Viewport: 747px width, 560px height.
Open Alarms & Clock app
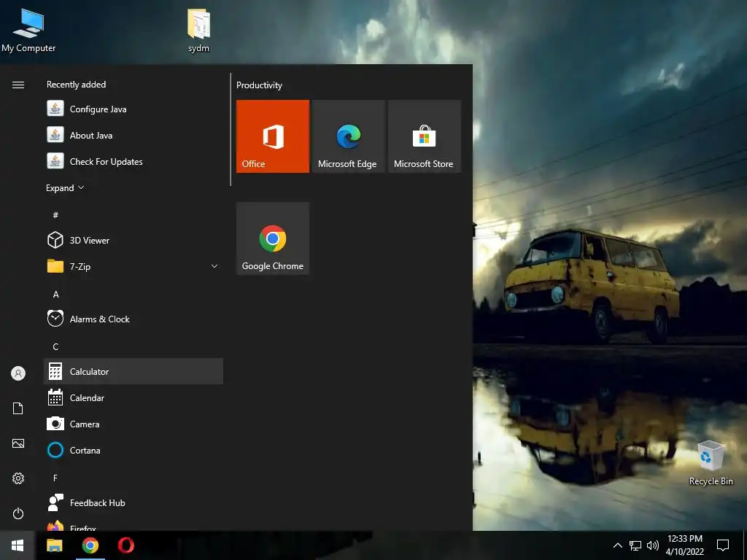133,319
